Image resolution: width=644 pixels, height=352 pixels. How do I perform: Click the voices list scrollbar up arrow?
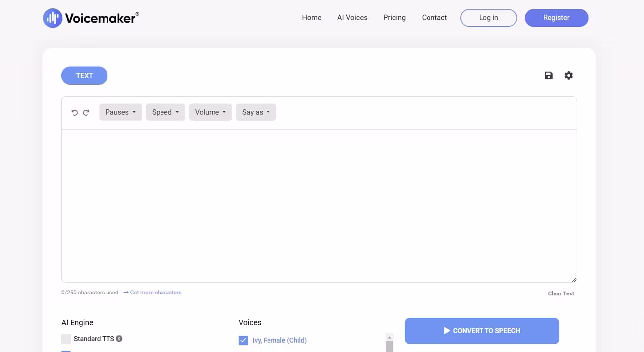point(389,337)
